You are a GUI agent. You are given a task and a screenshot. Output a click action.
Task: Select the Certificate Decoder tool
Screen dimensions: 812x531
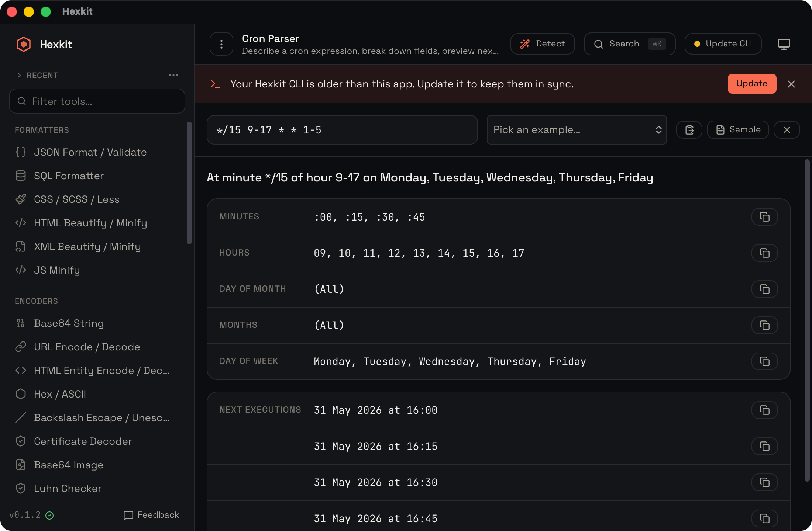pyautogui.click(x=97, y=441)
